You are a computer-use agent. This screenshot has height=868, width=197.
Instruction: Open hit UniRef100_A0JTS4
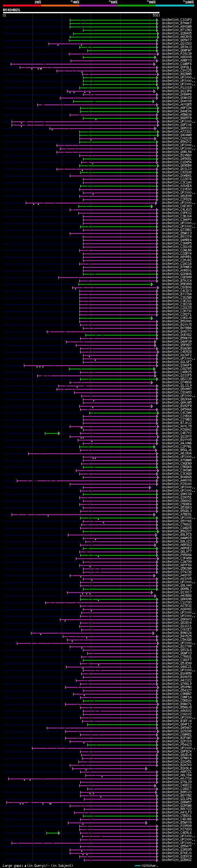(176, 779)
